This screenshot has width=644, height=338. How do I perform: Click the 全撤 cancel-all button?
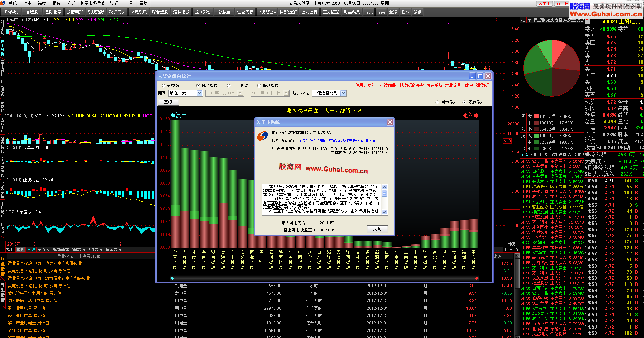tap(393, 12)
